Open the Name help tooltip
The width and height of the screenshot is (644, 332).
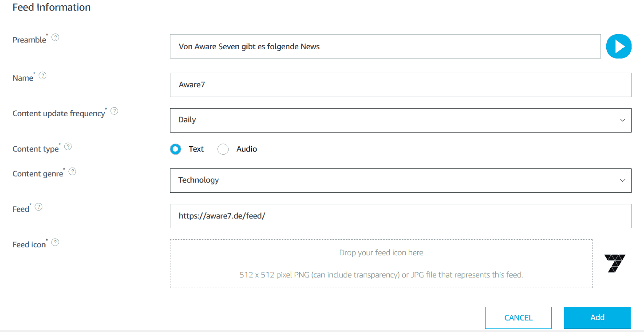43,75
